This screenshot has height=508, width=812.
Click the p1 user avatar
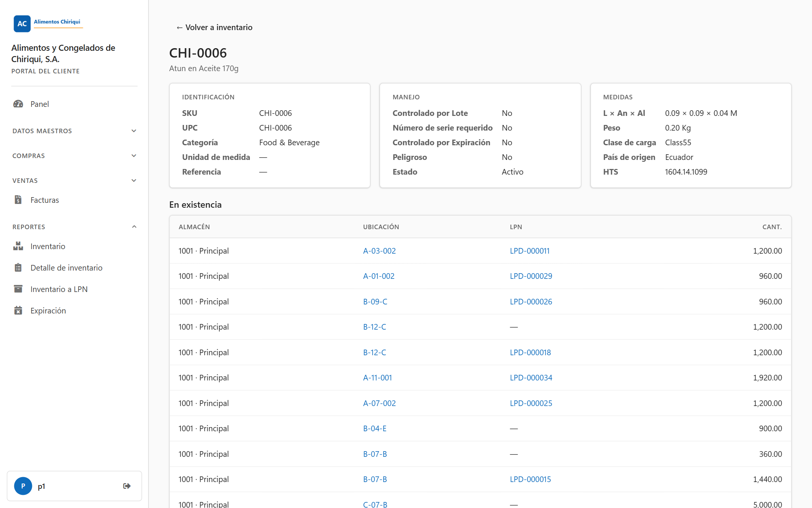tap(23, 486)
